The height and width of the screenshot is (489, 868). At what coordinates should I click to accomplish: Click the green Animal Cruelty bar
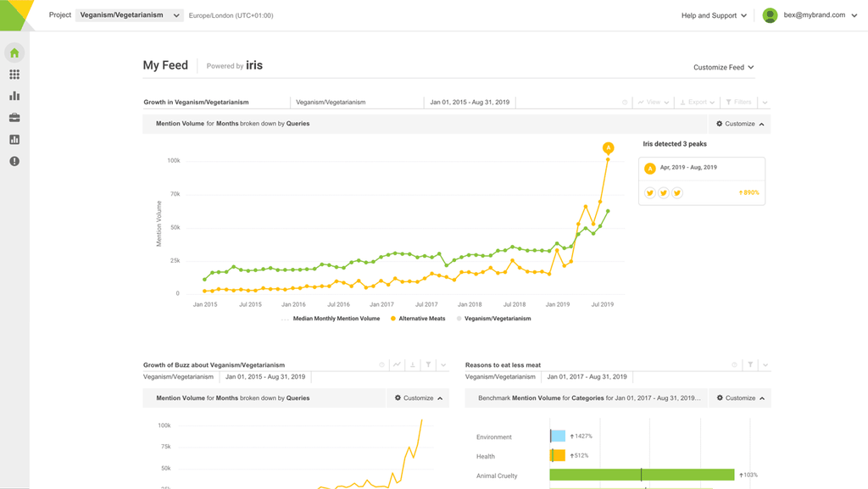[x=641, y=475]
